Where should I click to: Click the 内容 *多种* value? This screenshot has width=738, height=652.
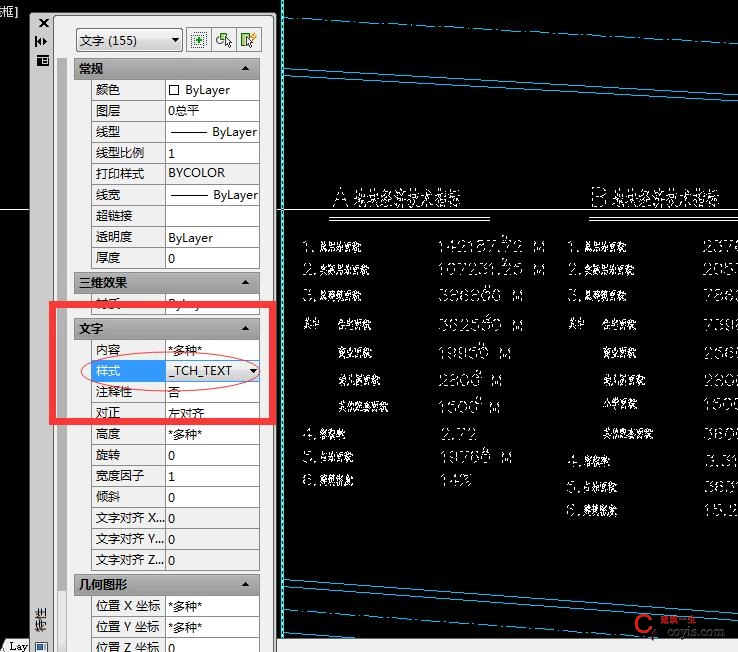pos(212,350)
